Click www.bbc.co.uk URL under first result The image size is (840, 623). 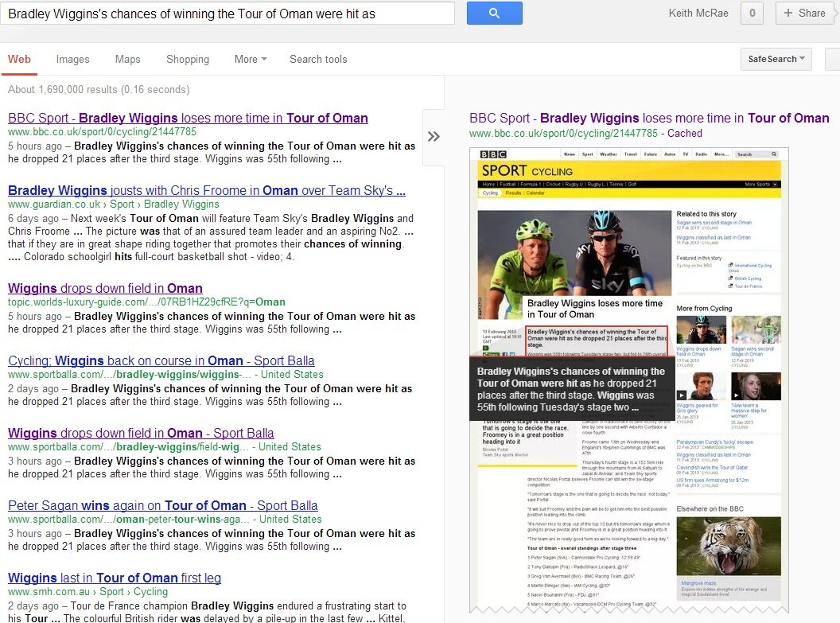pos(103,132)
